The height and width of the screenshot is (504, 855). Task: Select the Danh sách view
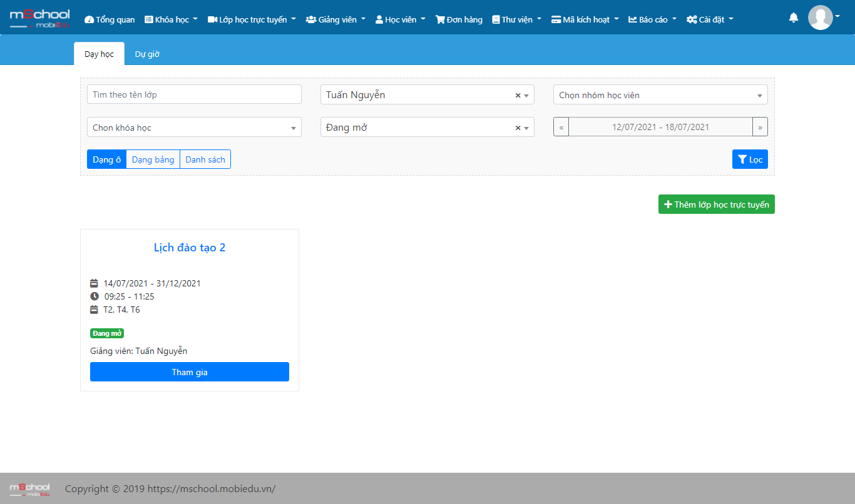[x=205, y=159]
